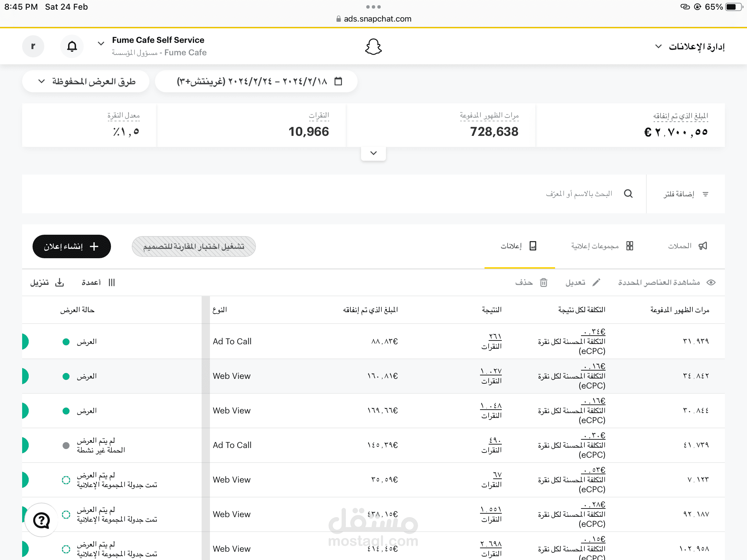Click the 261 swipes result link
The width and height of the screenshot is (747, 560).
495,336
